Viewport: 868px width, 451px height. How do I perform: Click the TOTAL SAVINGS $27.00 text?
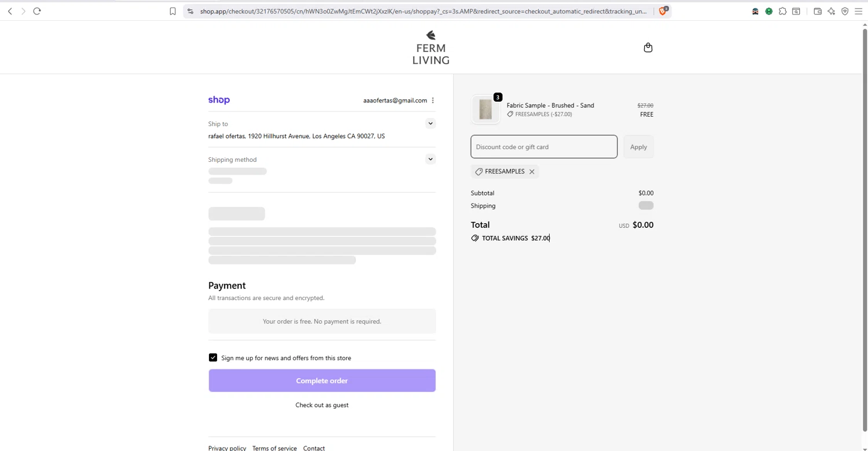[516, 238]
